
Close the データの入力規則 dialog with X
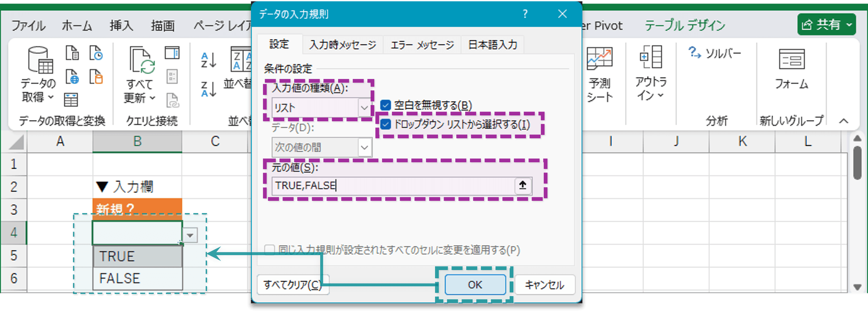pos(562,14)
